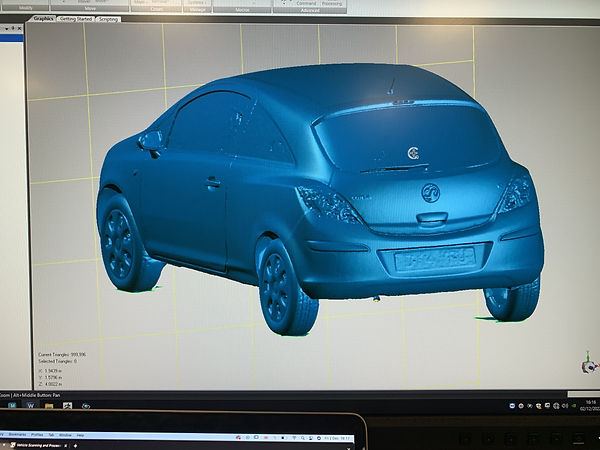
Task: Open the File Explorer folder taskbar icon
Action: (x=49, y=406)
